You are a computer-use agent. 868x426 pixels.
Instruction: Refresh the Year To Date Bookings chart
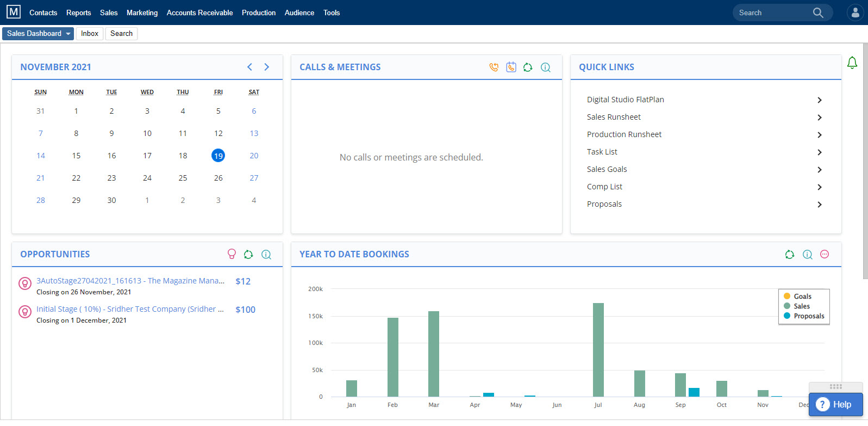pyautogui.click(x=790, y=255)
